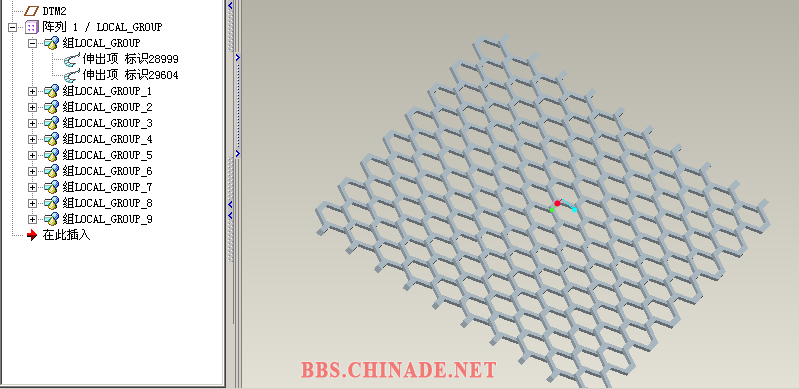
Task: Click the extrude icon for 标识29604
Action: 71,75
